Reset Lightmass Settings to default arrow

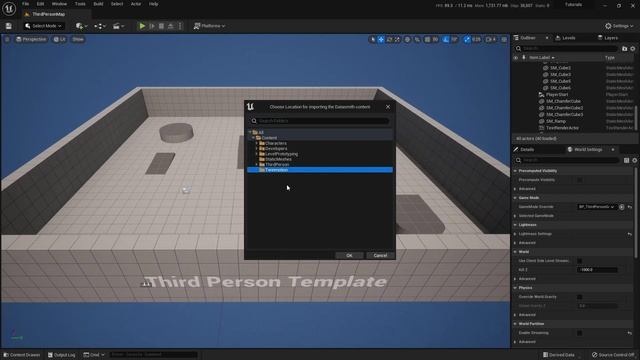630,234
